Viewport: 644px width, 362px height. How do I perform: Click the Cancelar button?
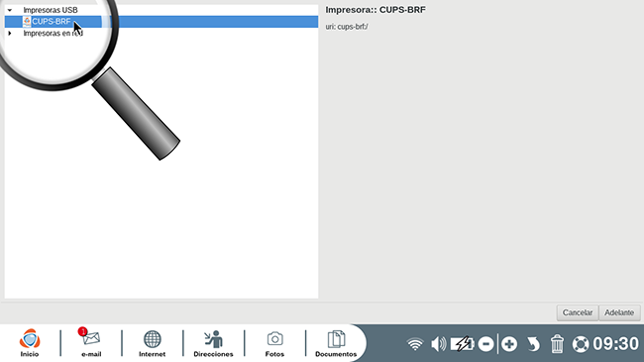[577, 312]
